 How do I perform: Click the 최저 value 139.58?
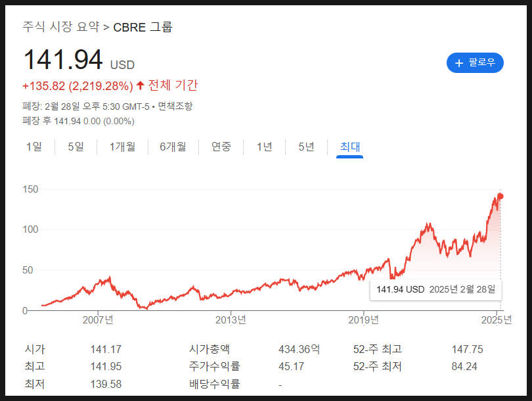(106, 384)
